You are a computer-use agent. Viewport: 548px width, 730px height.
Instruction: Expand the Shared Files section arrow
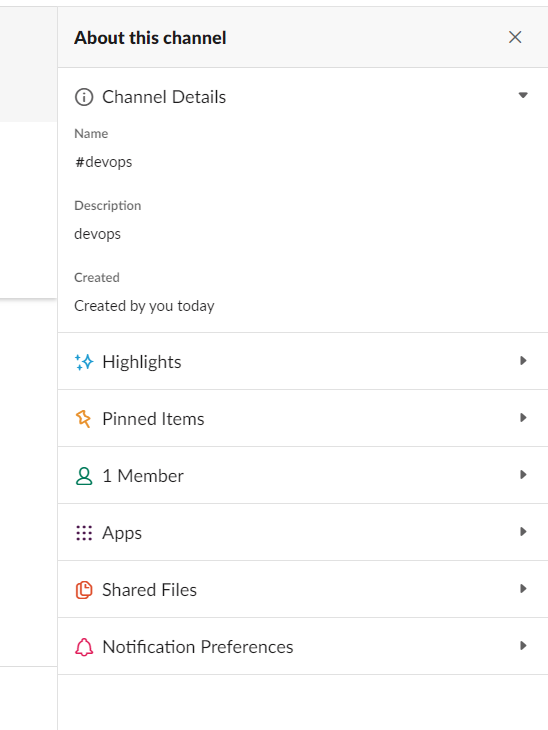coord(523,588)
